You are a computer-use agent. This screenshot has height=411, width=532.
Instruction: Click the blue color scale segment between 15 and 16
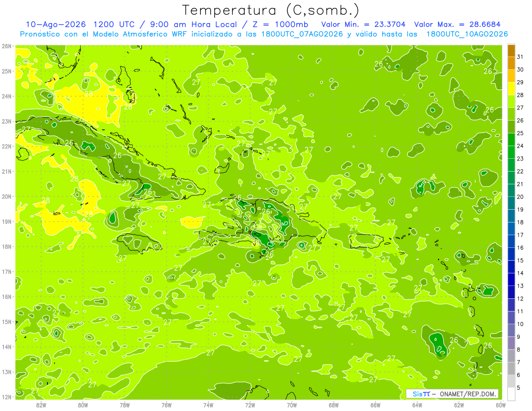tap(511, 254)
